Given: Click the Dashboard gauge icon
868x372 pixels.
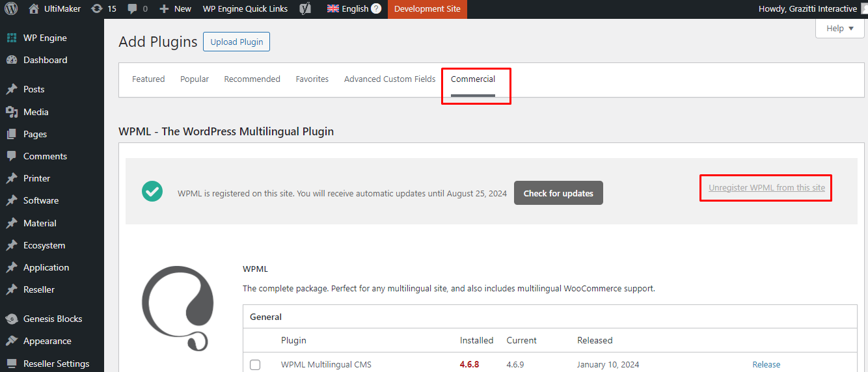Looking at the screenshot, I should (x=12, y=60).
